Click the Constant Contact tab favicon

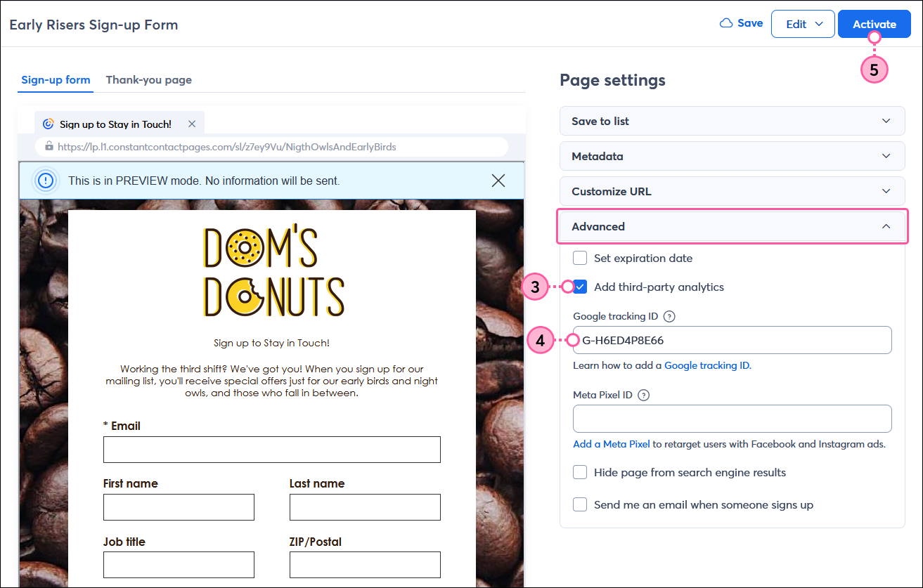point(49,124)
